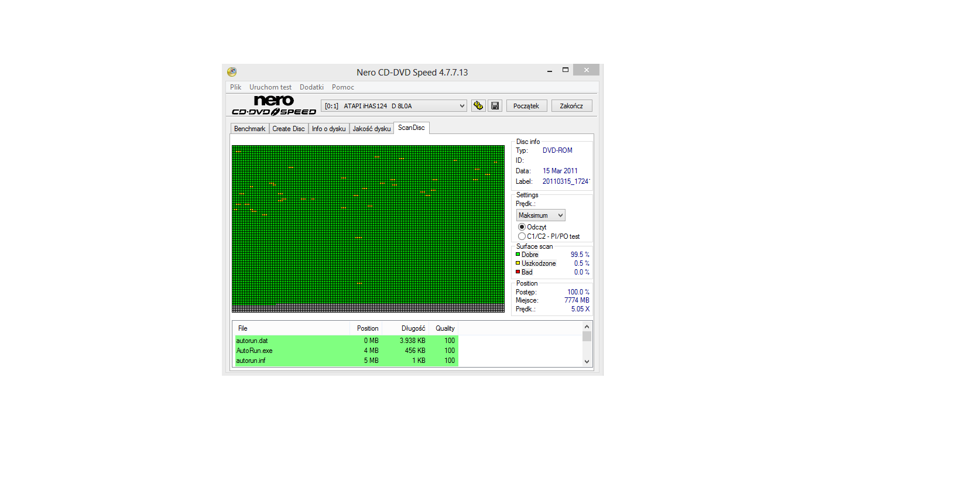The height and width of the screenshot is (494, 980).
Task: Click the file list scrollbar thumb
Action: point(587,337)
